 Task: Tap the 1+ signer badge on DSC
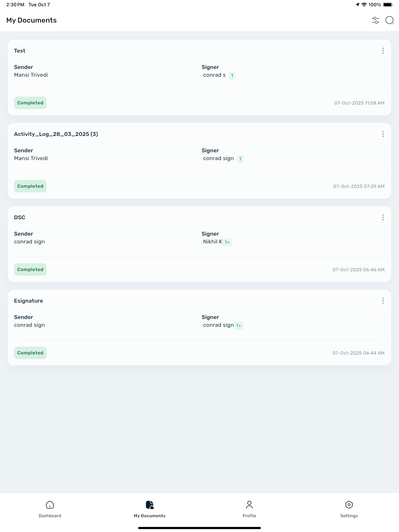click(227, 242)
